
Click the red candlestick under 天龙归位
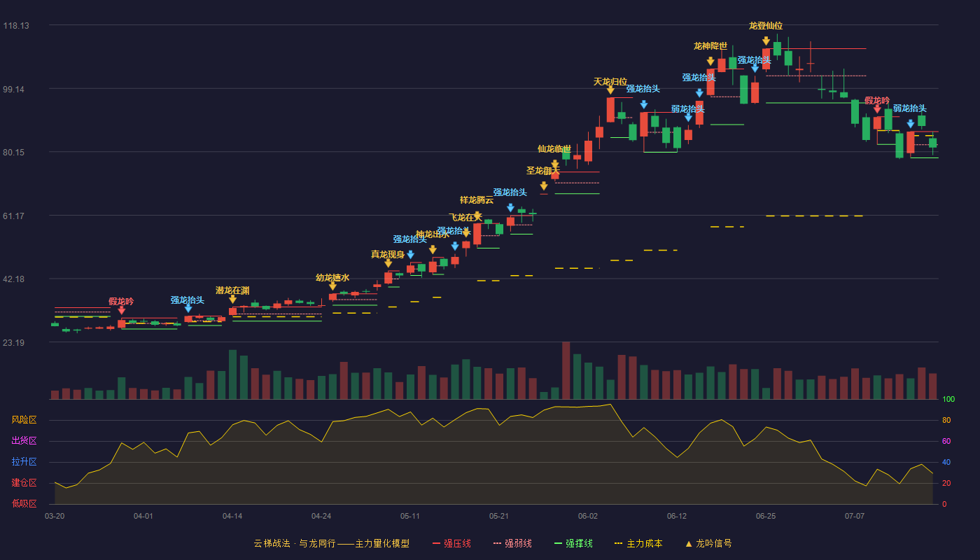[x=610, y=110]
